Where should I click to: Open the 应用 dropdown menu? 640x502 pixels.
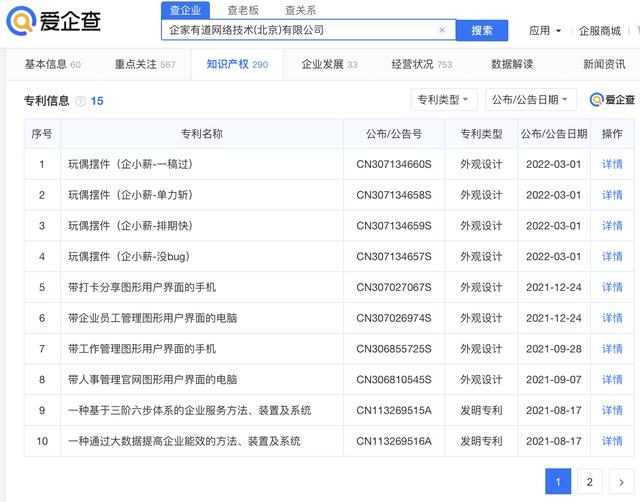(x=545, y=31)
